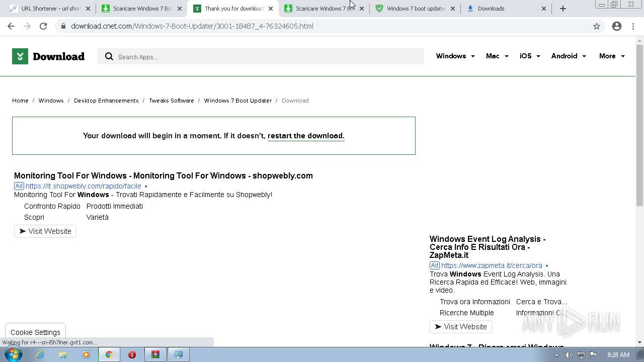
Task: Click the scrollbar down arrow
Action: 639,342
